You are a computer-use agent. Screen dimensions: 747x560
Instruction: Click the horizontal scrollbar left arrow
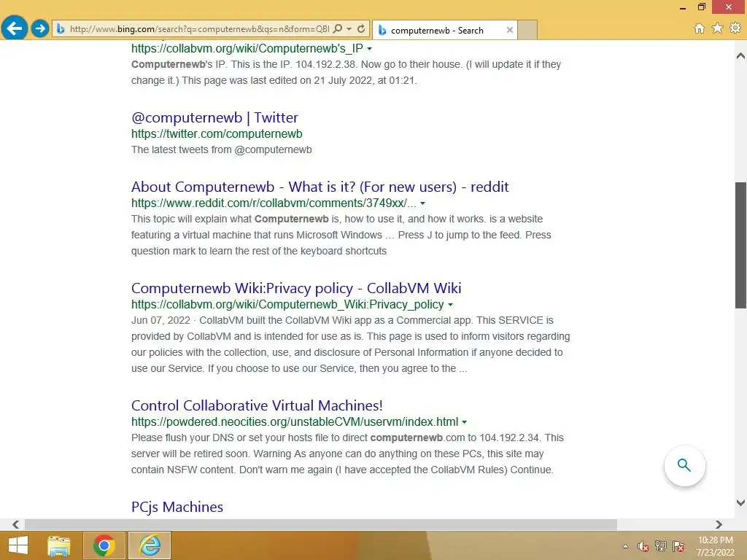coord(16,524)
